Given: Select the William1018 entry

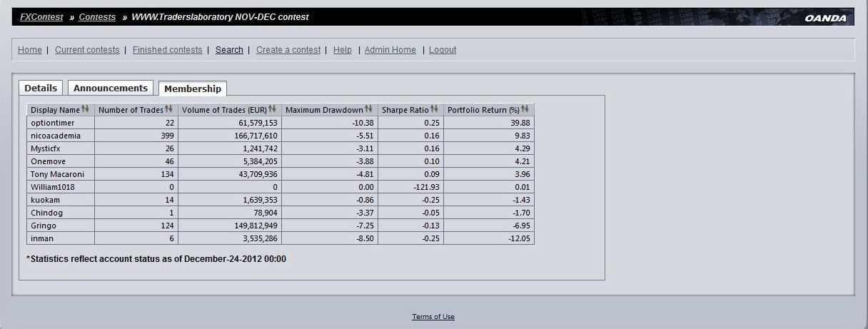Looking at the screenshot, I should coord(52,187).
